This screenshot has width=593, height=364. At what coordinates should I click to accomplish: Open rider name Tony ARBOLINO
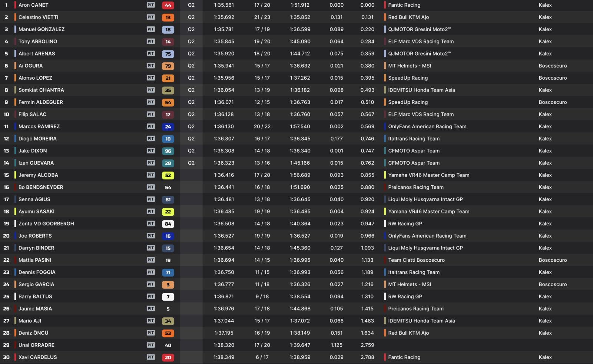coord(38,42)
